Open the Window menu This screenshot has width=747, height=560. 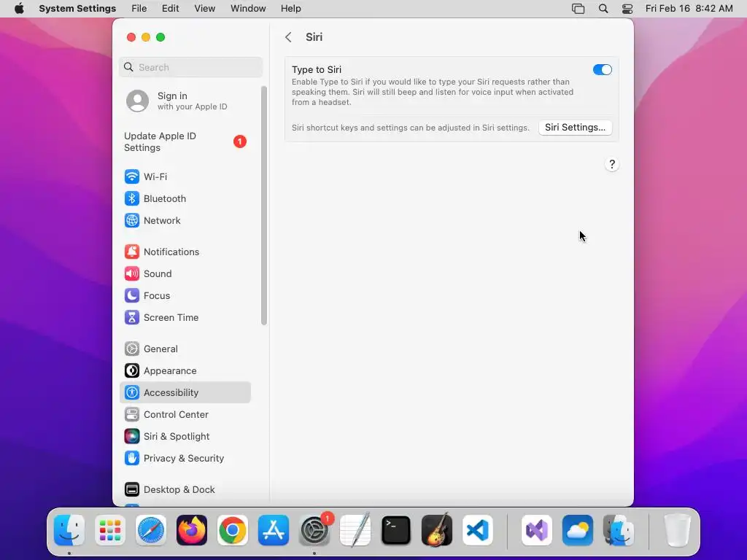tap(248, 9)
